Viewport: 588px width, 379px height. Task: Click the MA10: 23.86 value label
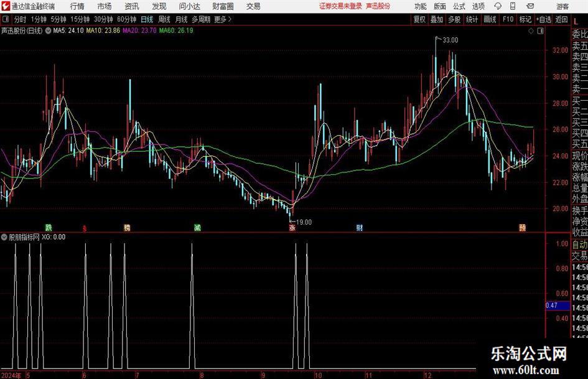tap(103, 30)
